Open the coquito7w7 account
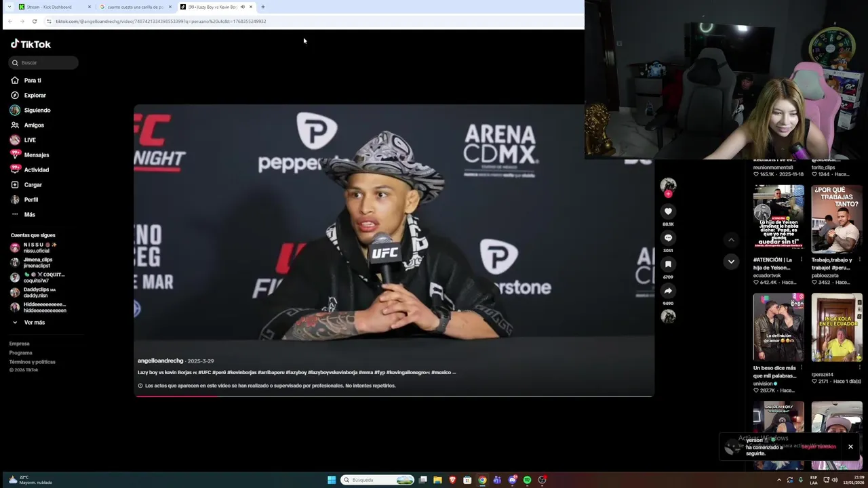Image resolution: width=868 pixels, height=488 pixels. pos(38,277)
